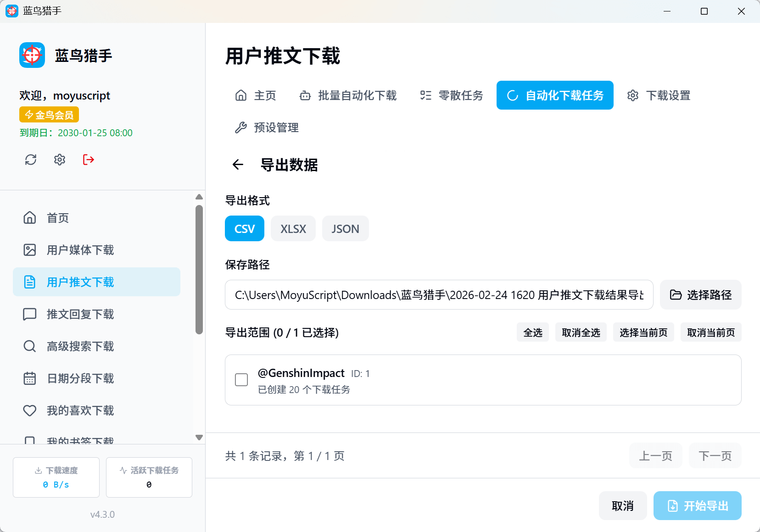Click the refresh icon under membership info
Image resolution: width=760 pixels, height=532 pixels.
pyautogui.click(x=31, y=160)
